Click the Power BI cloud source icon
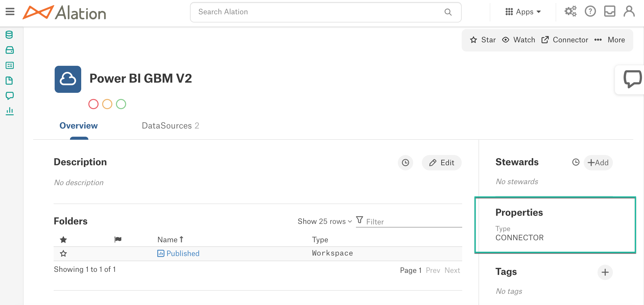The image size is (644, 305). click(x=68, y=79)
